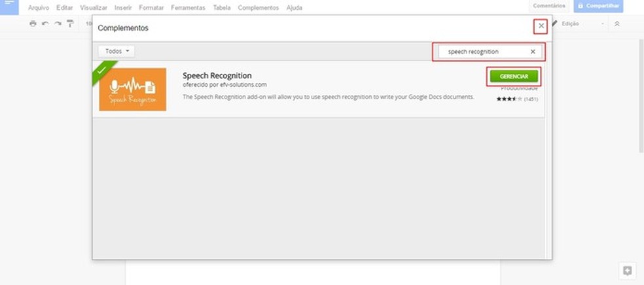Click the star rating of the add-on
644x285 pixels.
(x=509, y=99)
